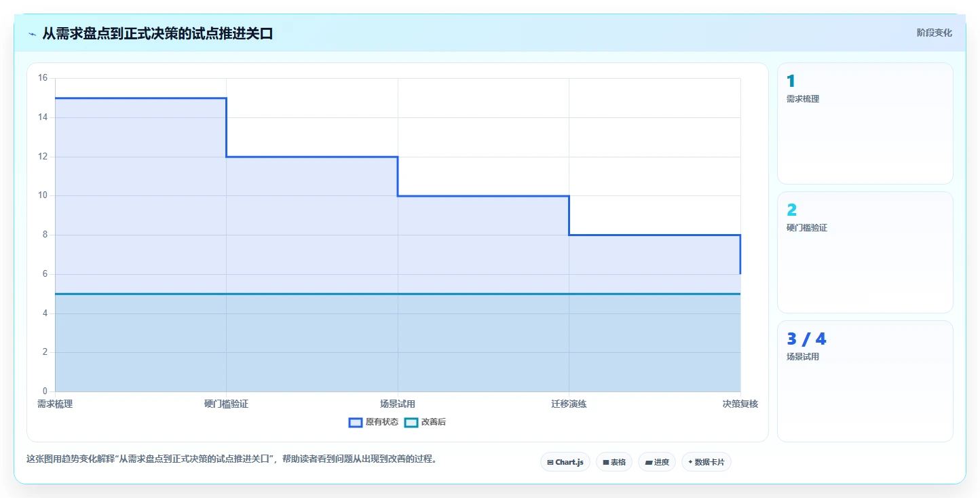Click the 决策复核 x-axis label
The image size is (980, 498).
tap(740, 404)
